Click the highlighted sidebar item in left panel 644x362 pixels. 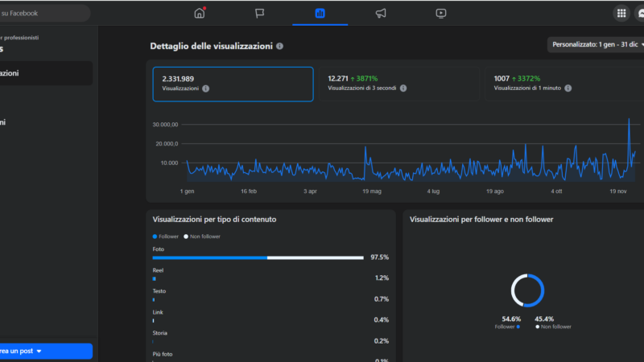46,73
